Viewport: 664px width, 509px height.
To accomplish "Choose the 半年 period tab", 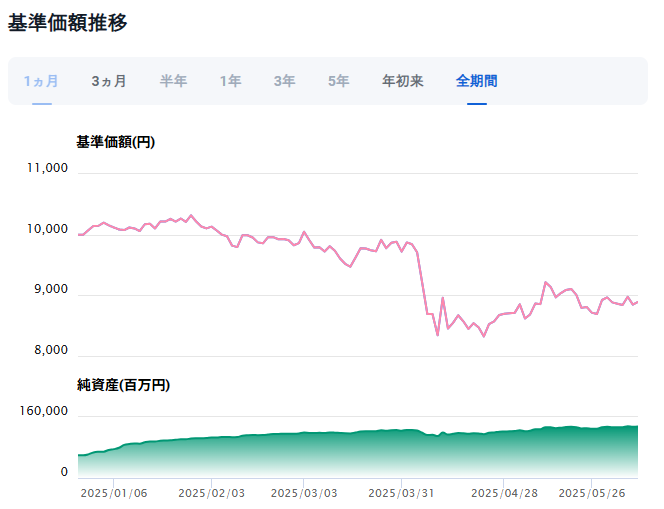I will click(173, 81).
